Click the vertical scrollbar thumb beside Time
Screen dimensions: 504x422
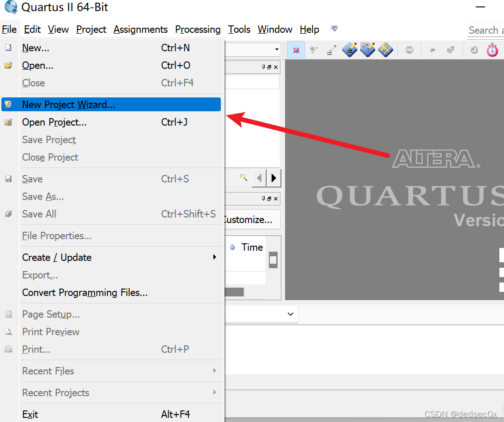pos(273,260)
